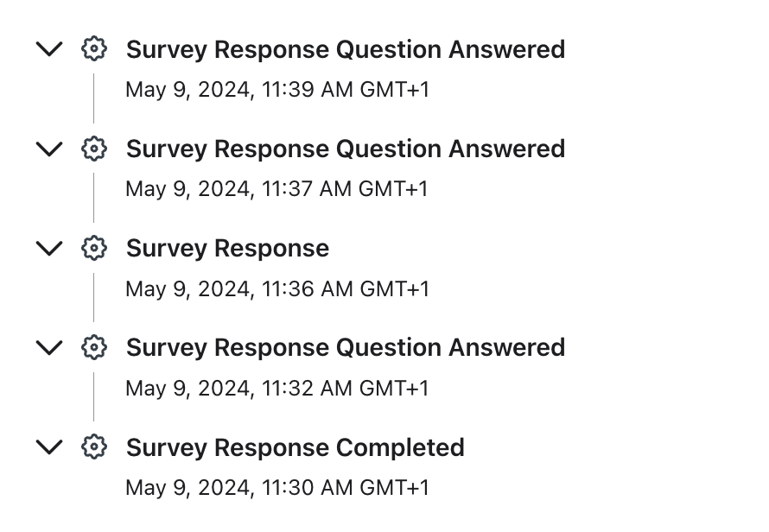Select the Survey Response event title
Image resolution: width=769 pixels, height=532 pixels.
(x=227, y=249)
